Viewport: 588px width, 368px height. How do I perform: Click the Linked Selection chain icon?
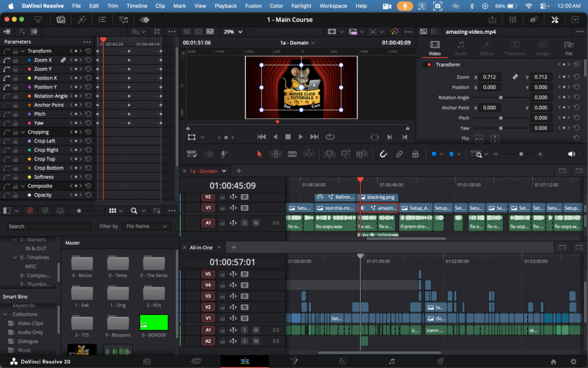pos(399,154)
